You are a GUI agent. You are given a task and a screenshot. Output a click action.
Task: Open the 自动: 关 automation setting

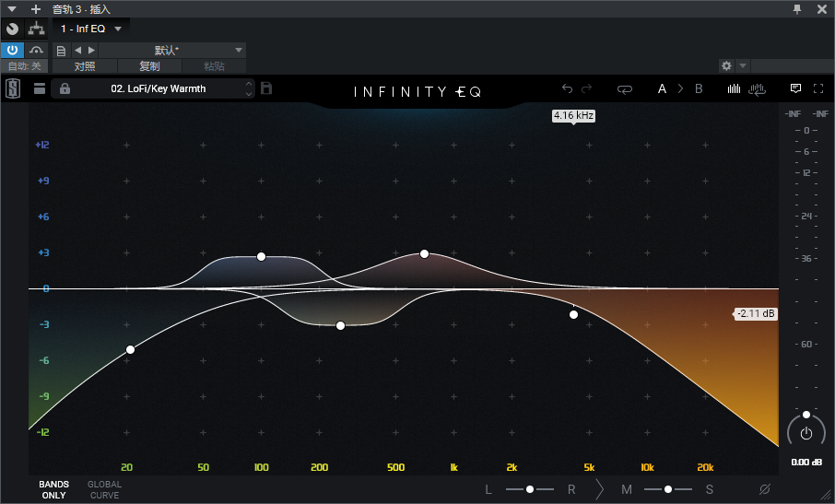point(25,66)
